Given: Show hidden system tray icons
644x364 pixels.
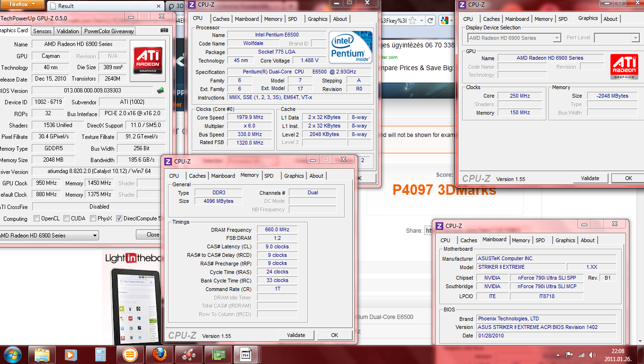Looking at the screenshot, I should pos(557,355).
